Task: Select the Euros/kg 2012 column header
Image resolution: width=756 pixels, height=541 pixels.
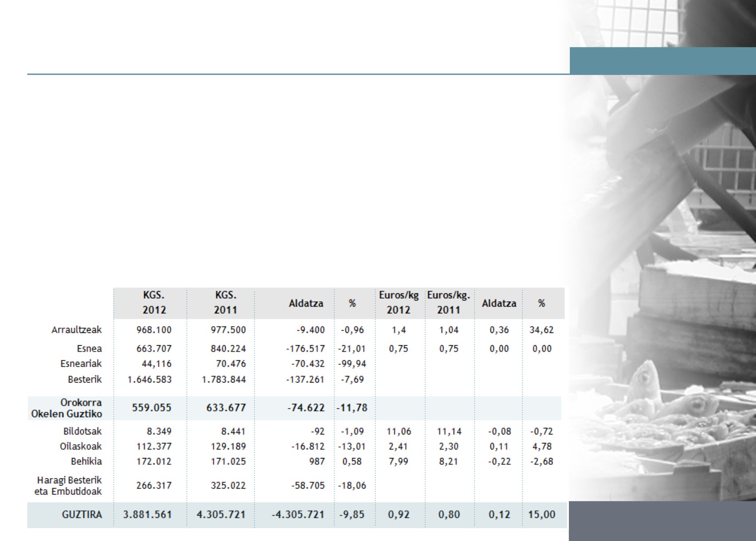Action: click(399, 302)
